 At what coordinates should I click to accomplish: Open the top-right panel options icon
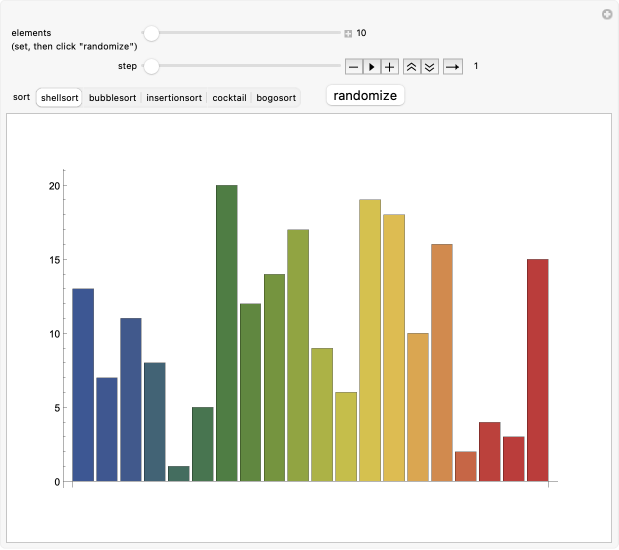click(x=606, y=14)
